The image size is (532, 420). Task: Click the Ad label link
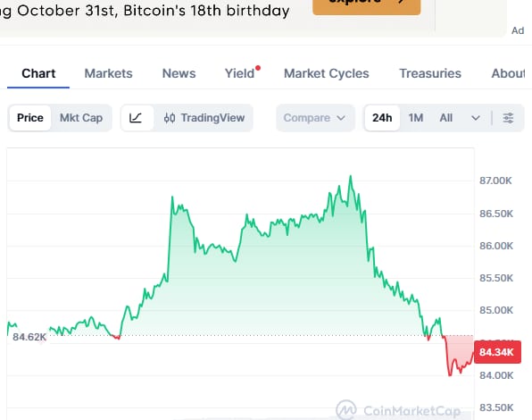coord(518,30)
